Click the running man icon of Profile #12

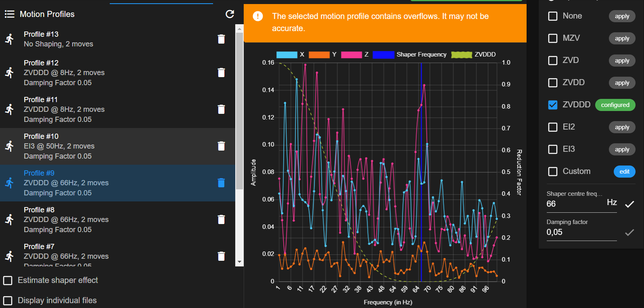(10, 73)
